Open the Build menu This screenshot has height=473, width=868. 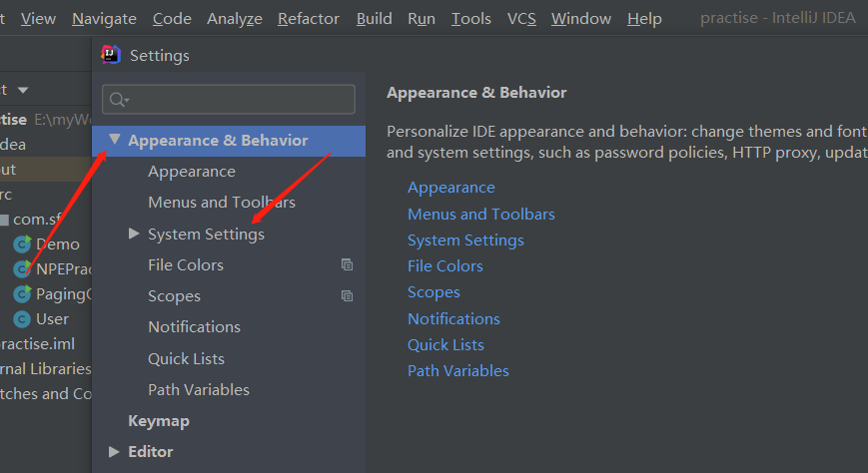point(374,19)
